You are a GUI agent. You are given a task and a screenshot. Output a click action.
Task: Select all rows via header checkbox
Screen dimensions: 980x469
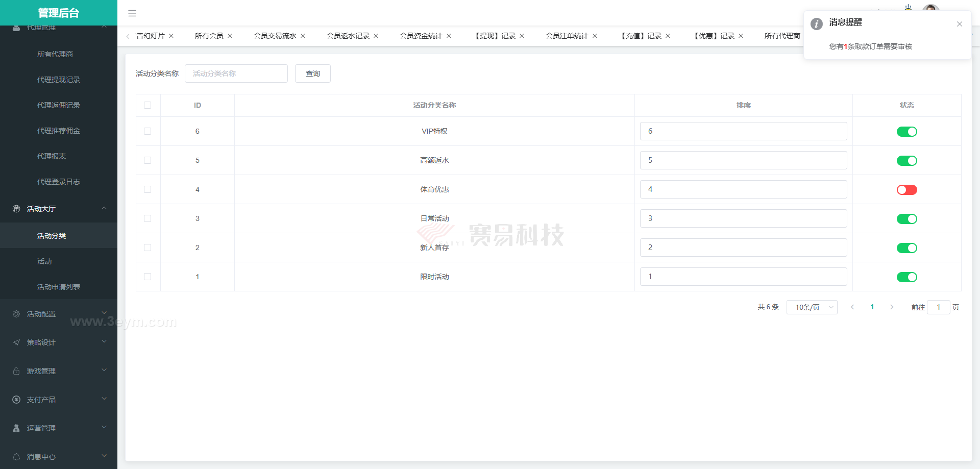click(x=148, y=105)
